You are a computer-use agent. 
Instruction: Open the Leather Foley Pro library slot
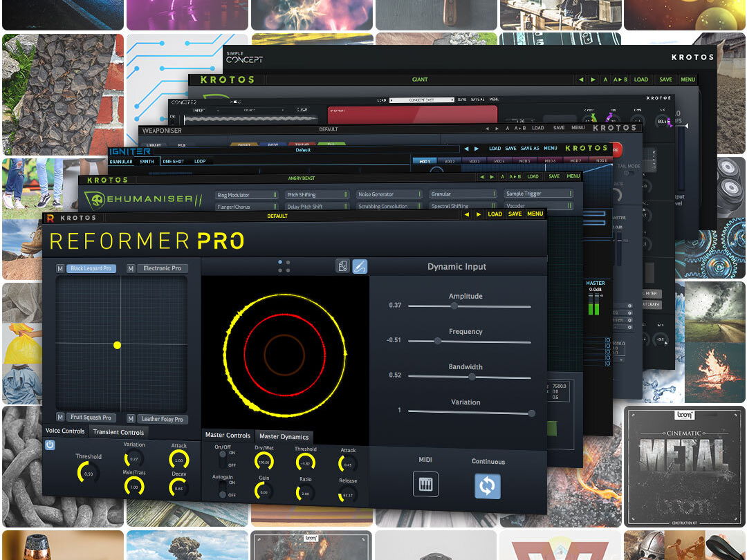162,419
